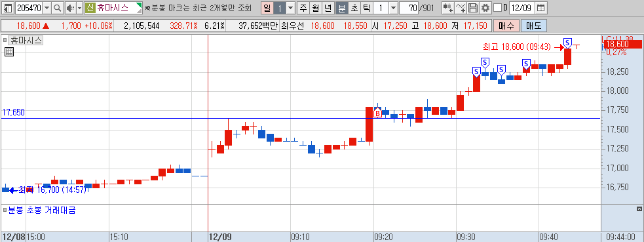Open chart settings gear icon
This screenshot has height=242, width=644.
[x=485, y=8]
